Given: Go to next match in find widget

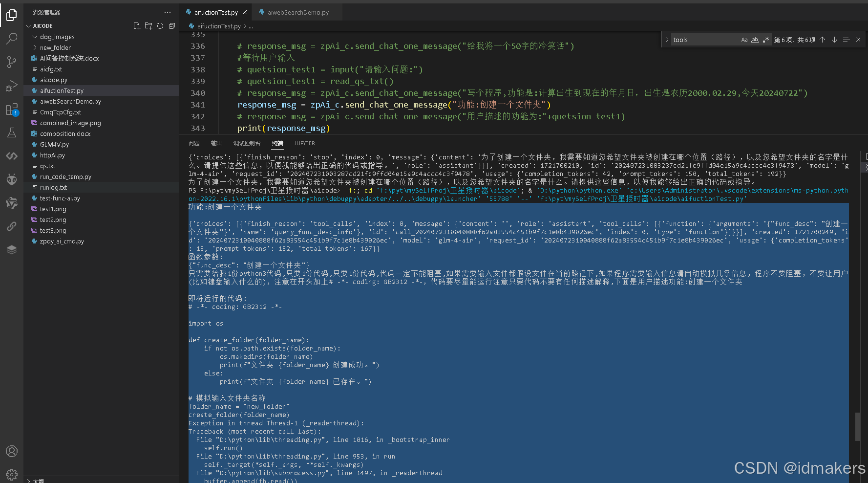Looking at the screenshot, I should pos(834,40).
